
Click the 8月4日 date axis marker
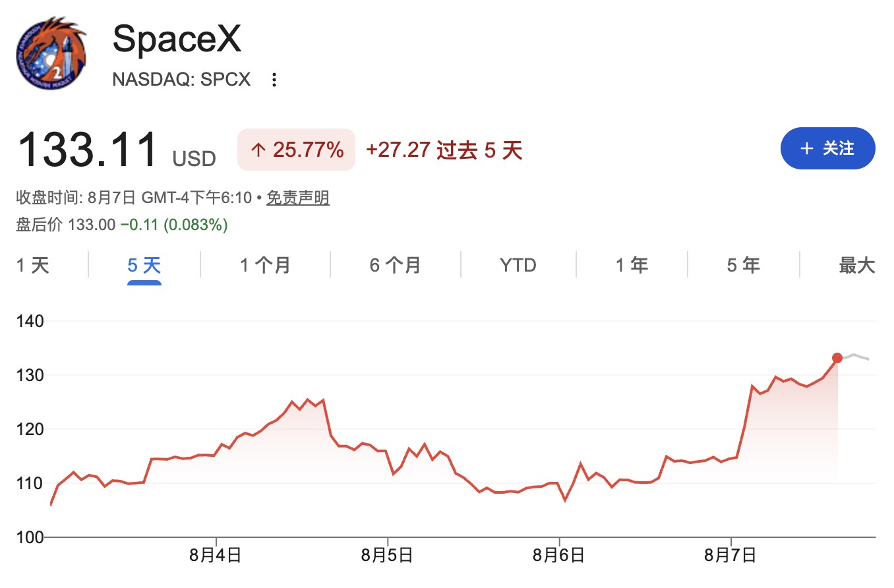216,555
